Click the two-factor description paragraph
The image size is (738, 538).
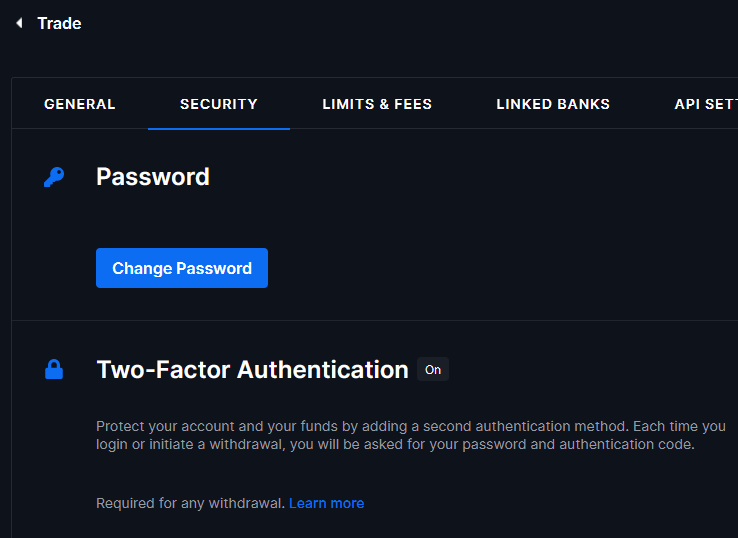[410, 435]
